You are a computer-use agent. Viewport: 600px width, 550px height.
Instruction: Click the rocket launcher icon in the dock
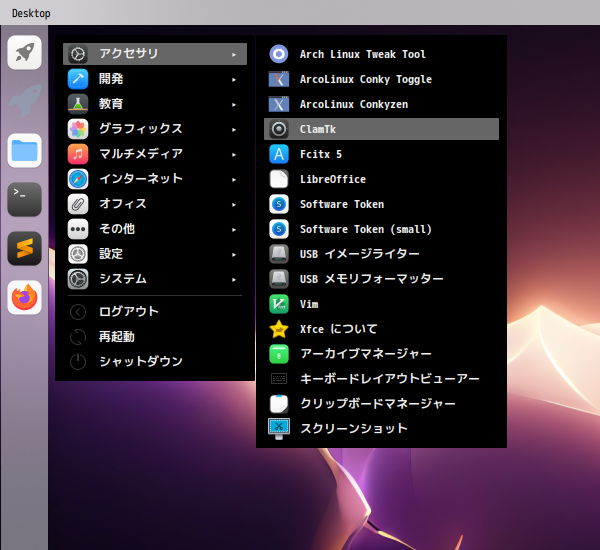[x=24, y=52]
